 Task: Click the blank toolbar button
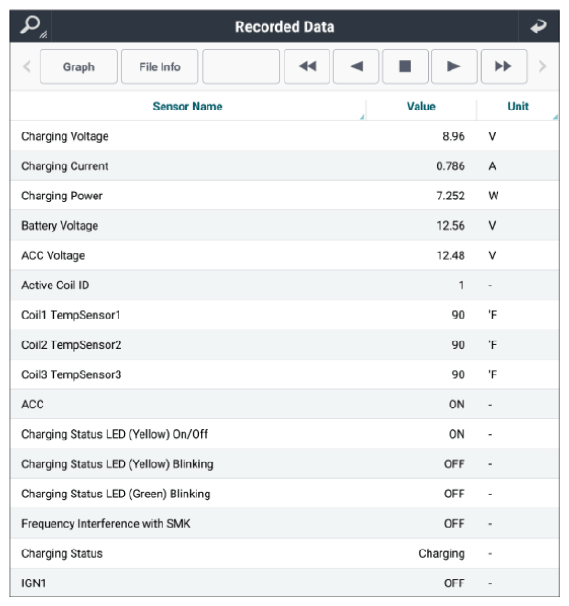(241, 66)
